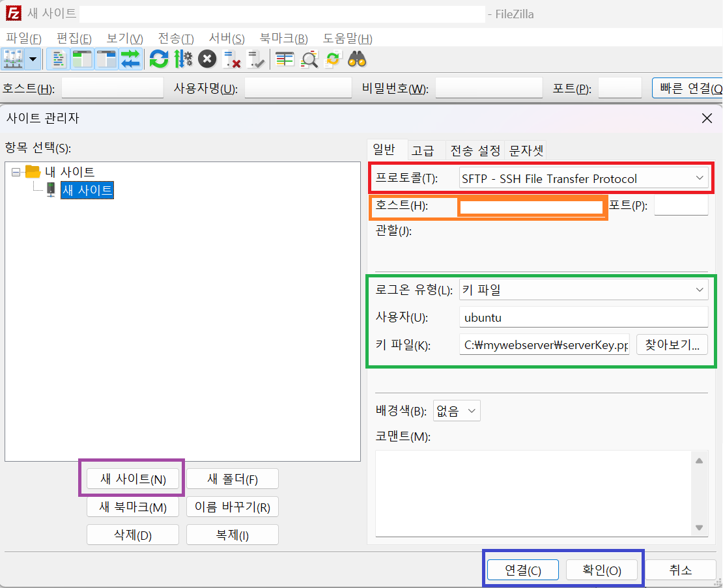Click the quickconnect 호스트 input field
Image resolution: width=723 pixels, height=588 pixels.
pyautogui.click(x=113, y=88)
